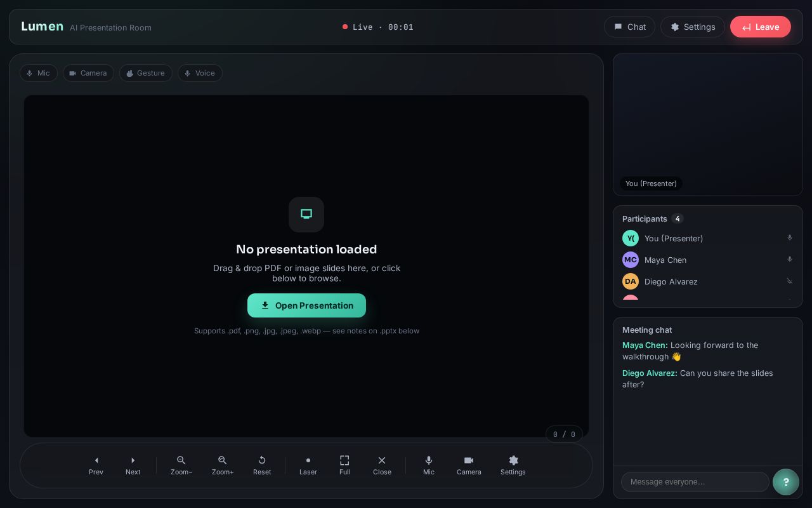Click the presenter's mic icon in Participants
This screenshot has height=508, width=812.
(790, 237)
